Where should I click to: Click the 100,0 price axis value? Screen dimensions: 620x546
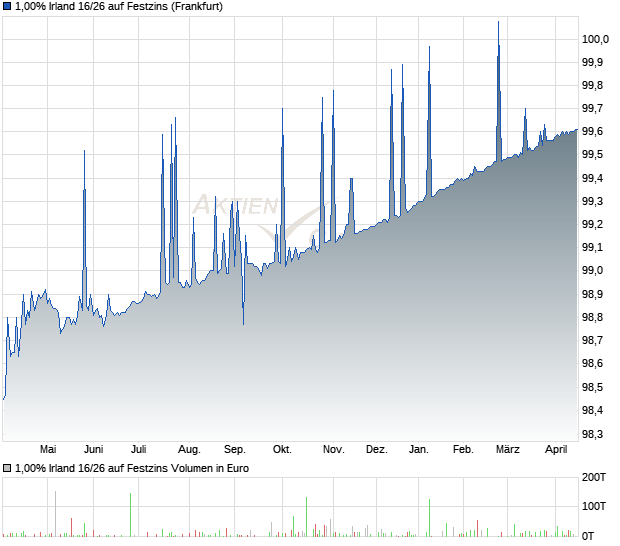click(595, 39)
